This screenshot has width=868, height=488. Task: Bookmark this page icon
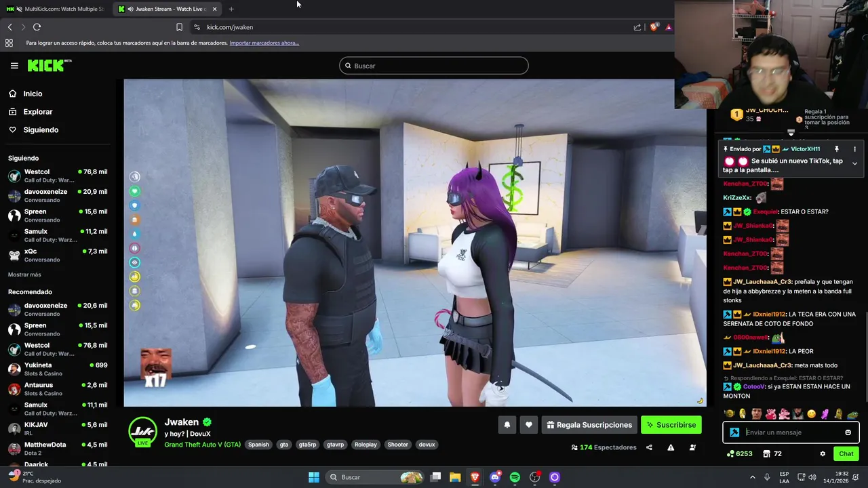[x=179, y=27]
